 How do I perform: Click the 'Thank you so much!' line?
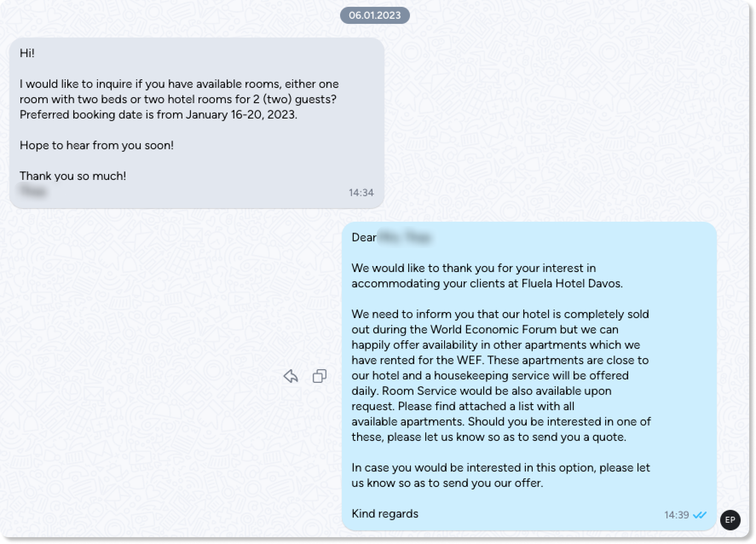[73, 176]
